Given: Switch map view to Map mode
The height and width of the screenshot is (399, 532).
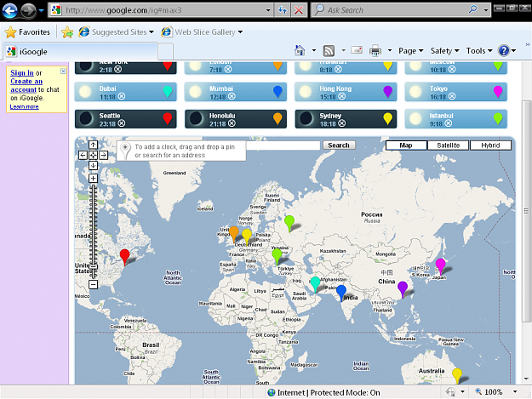Looking at the screenshot, I should pos(406,145).
